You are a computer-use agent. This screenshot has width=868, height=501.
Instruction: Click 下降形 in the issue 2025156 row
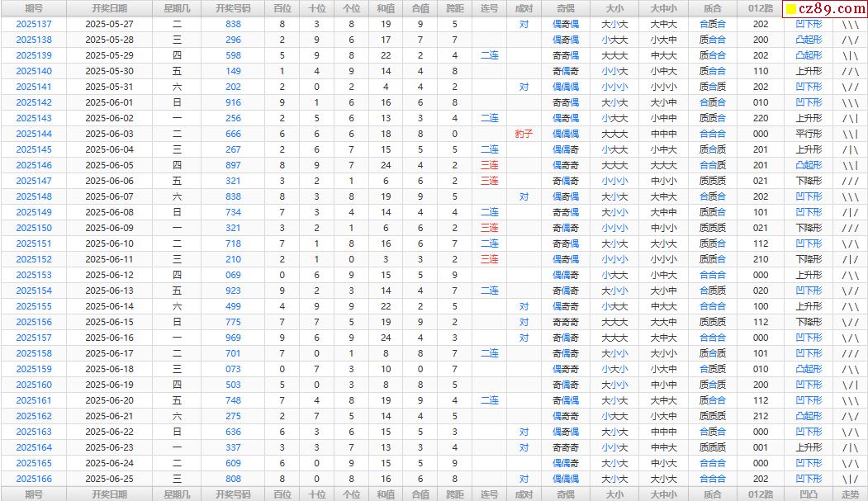point(809,322)
